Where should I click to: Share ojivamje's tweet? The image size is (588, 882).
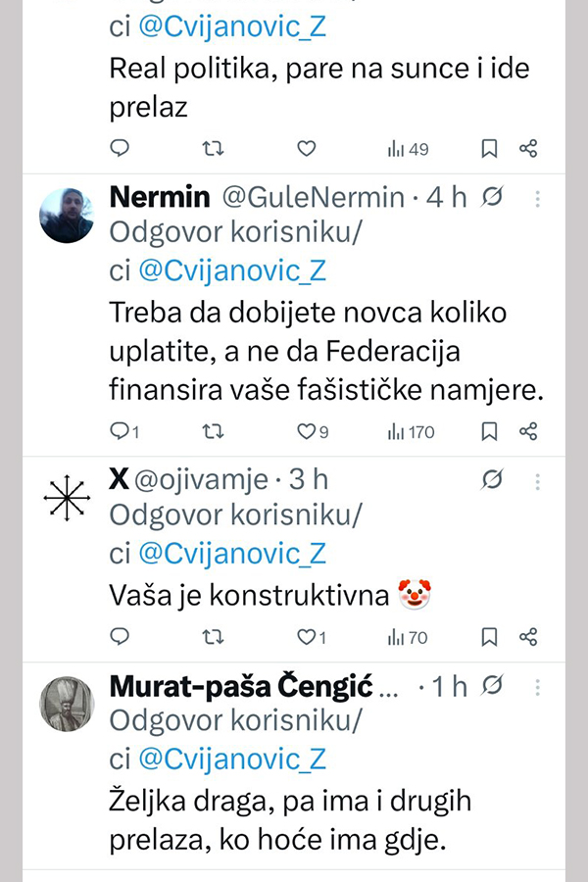528,637
